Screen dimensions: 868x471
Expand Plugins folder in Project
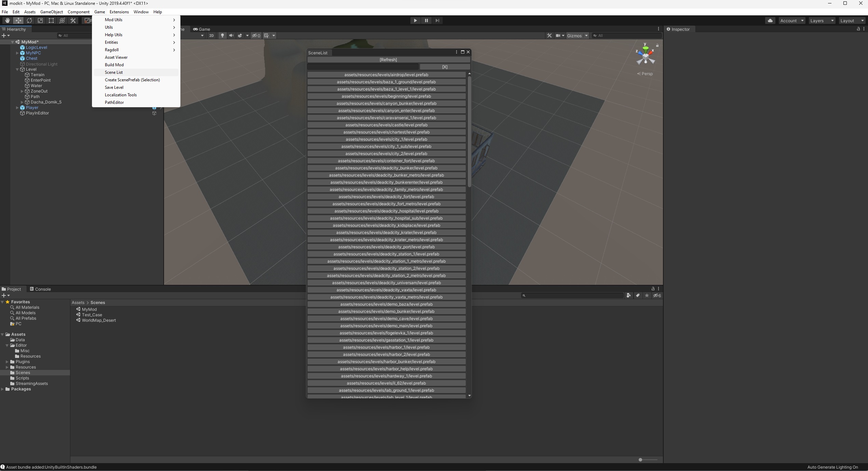[7, 362]
